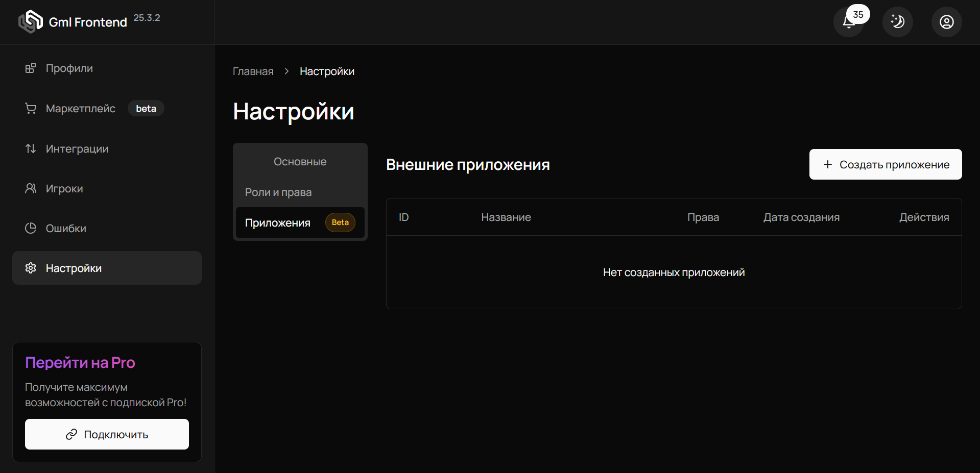The image size is (980, 473).
Task: Click the beta badge next to Маркетплейс
Action: 146,108
